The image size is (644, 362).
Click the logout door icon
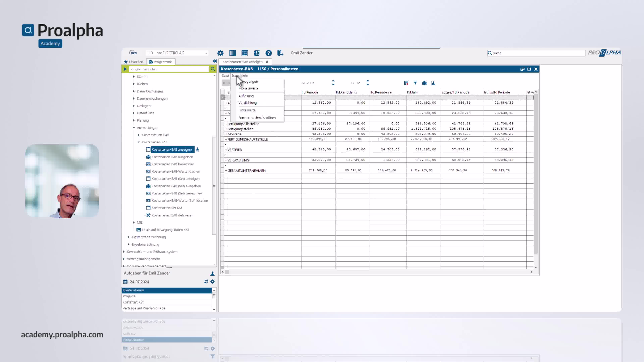[x=280, y=53]
